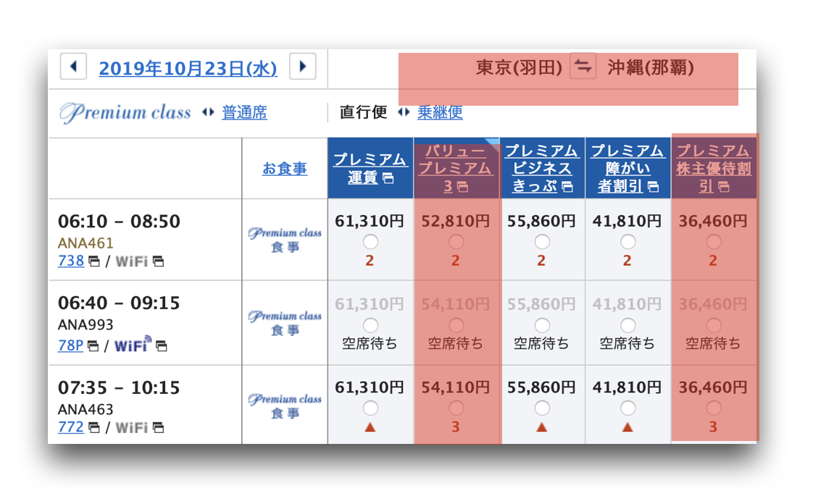Select 36,460円 株主優待割引 for ANA463
Viewport: 813px width, 504px height.
(714, 408)
